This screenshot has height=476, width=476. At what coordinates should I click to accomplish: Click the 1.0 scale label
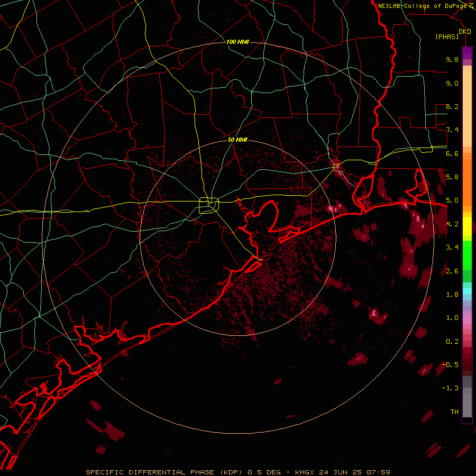[x=452, y=318]
